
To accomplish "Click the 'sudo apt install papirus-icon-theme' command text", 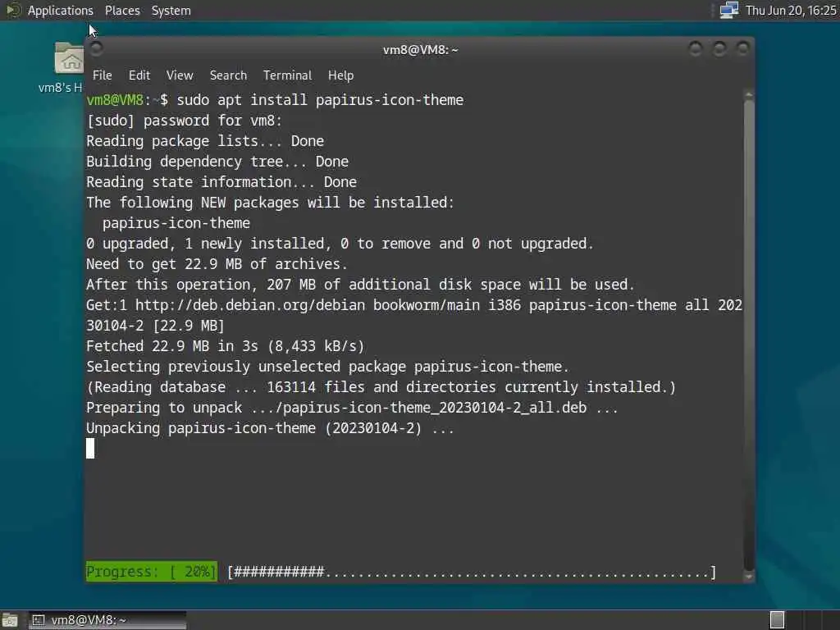I will tap(320, 100).
